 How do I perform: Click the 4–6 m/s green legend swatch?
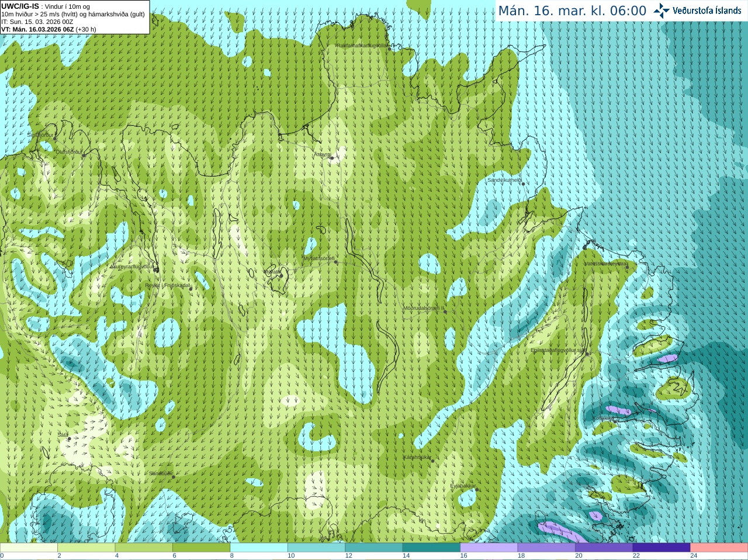[144, 548]
